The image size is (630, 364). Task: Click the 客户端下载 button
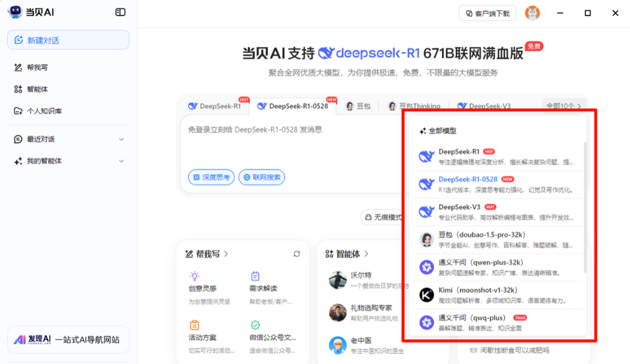(x=487, y=13)
